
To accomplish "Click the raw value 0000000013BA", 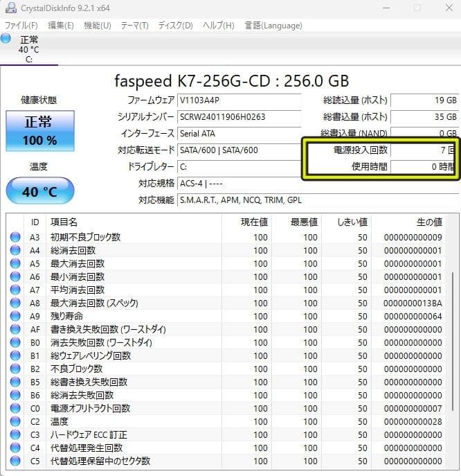I will pos(413,303).
